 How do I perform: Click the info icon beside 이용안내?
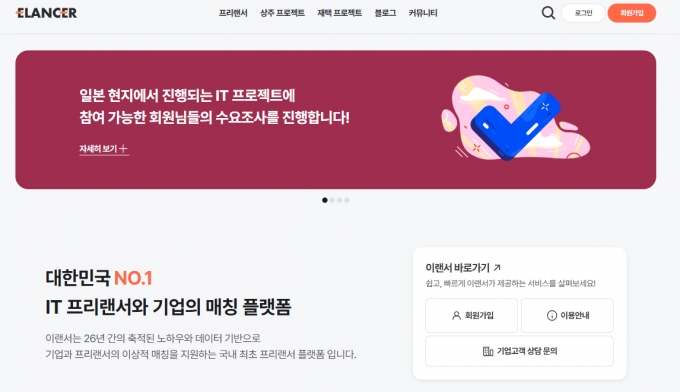[552, 316]
